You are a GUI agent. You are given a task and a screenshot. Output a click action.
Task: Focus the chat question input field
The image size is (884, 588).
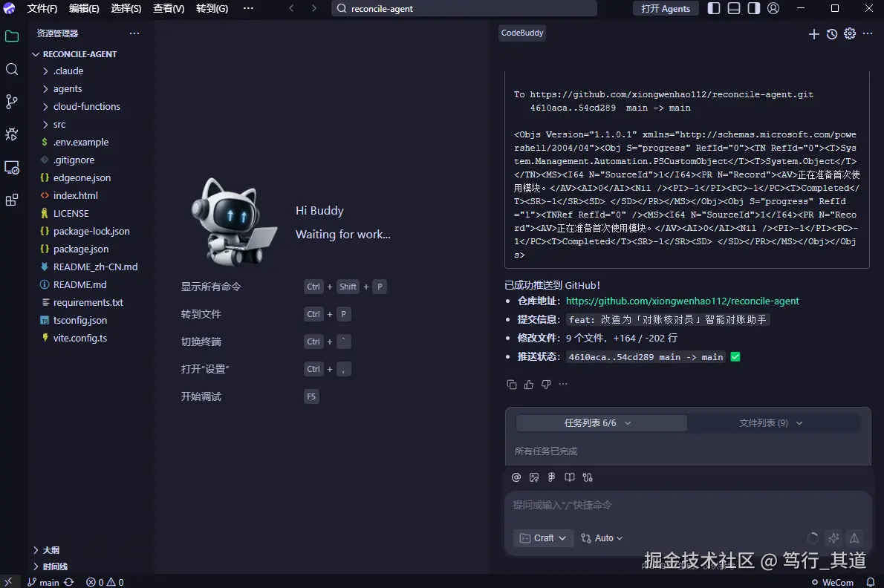tap(688, 505)
